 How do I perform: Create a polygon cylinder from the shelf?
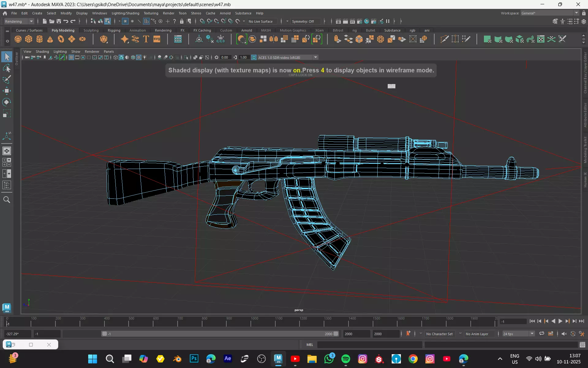click(x=40, y=39)
